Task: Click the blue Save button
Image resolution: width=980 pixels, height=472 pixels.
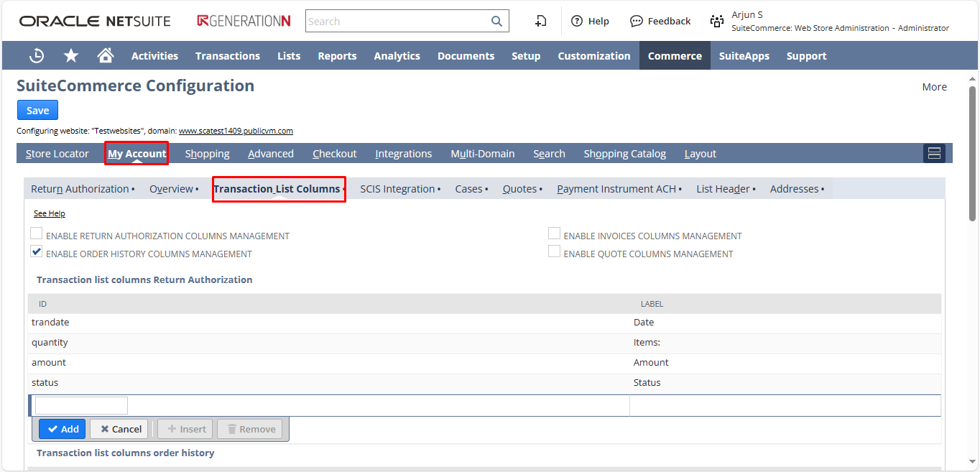Action: 37,110
